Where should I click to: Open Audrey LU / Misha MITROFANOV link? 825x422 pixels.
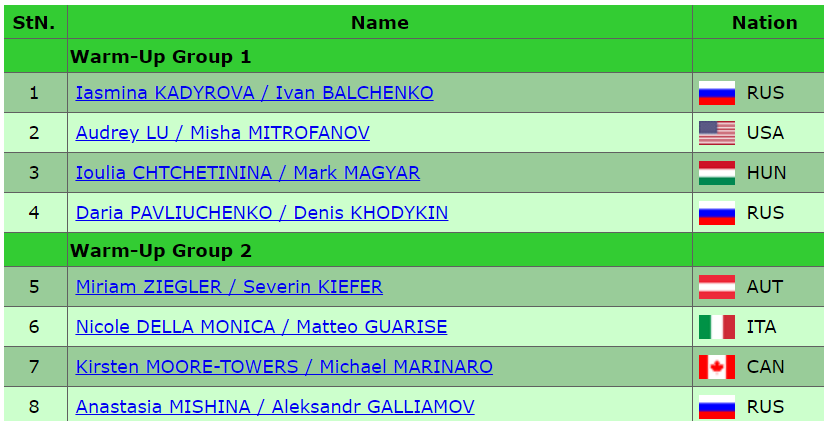tap(222, 133)
